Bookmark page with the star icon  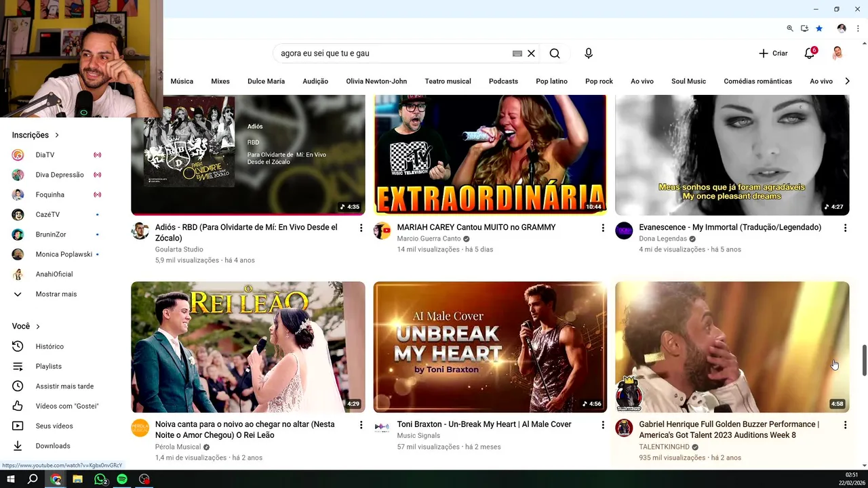click(x=819, y=28)
